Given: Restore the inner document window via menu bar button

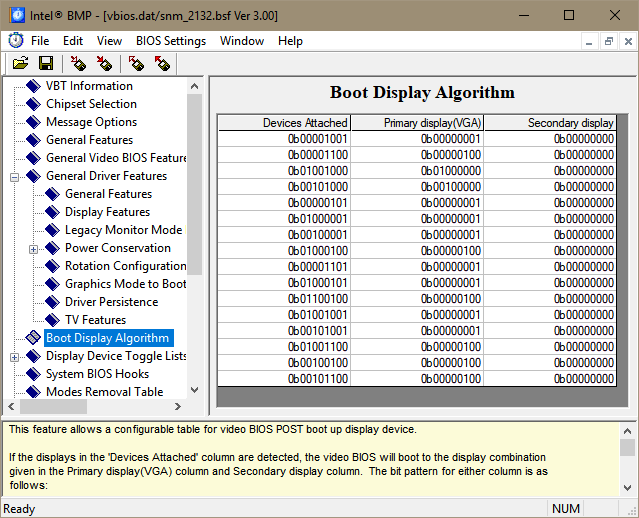Looking at the screenshot, I should [x=609, y=41].
